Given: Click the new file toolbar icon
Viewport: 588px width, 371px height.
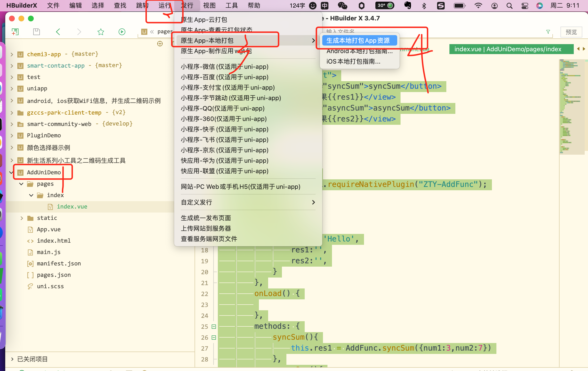Looking at the screenshot, I should (x=15, y=32).
